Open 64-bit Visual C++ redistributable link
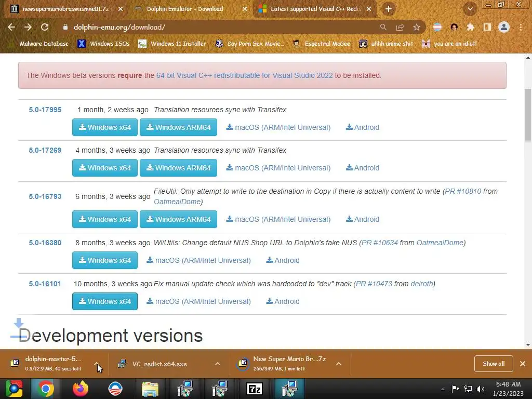532x399 pixels. point(244,75)
